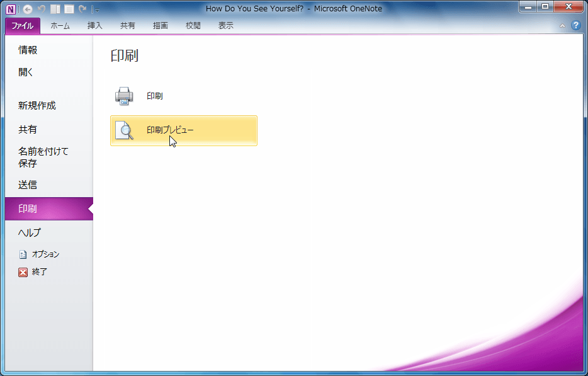
Task: Switch to the 共有 ribbon tab
Action: pyautogui.click(x=128, y=26)
